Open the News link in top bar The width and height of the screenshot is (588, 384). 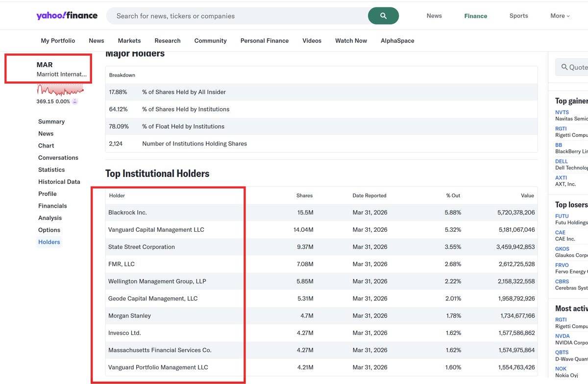(x=434, y=16)
